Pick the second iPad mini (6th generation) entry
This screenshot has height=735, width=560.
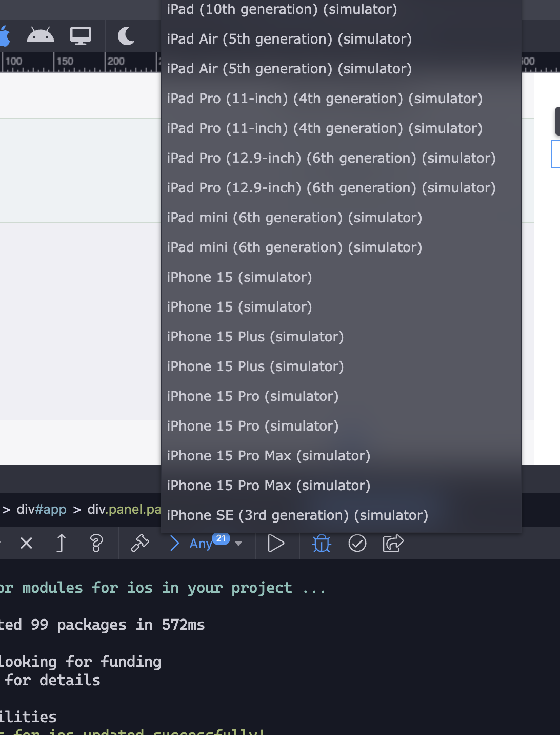click(x=341, y=247)
